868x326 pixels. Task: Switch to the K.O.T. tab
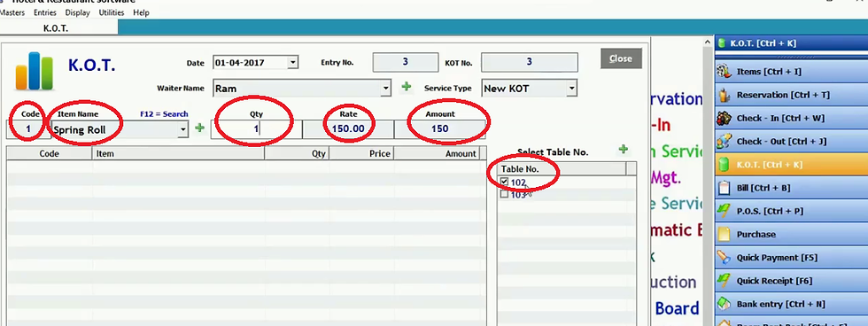click(56, 28)
